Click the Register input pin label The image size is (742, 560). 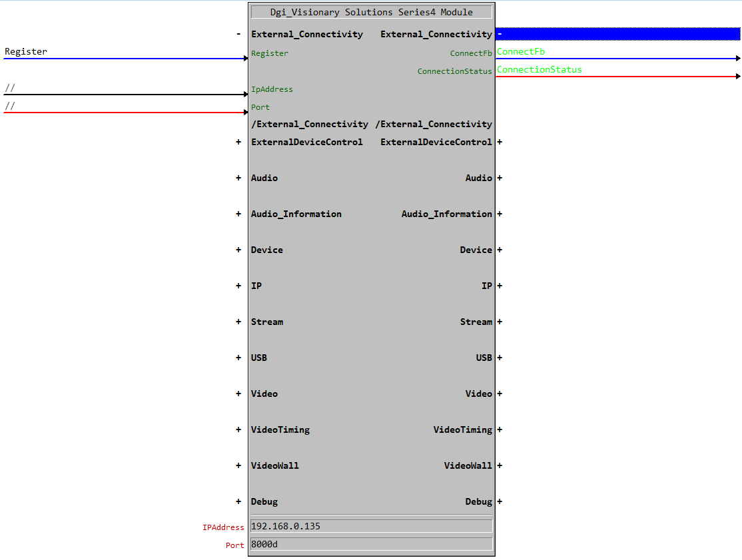[269, 53]
